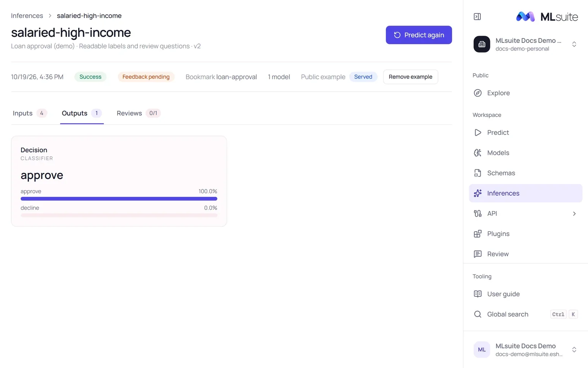Click the 0.0% decline value
588x368 pixels.
[211, 208]
